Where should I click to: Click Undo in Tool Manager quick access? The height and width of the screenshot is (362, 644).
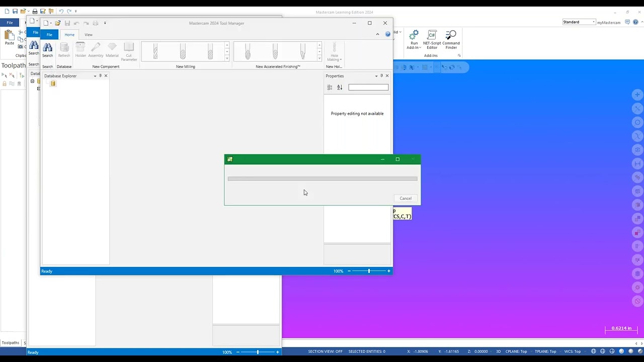click(76, 23)
